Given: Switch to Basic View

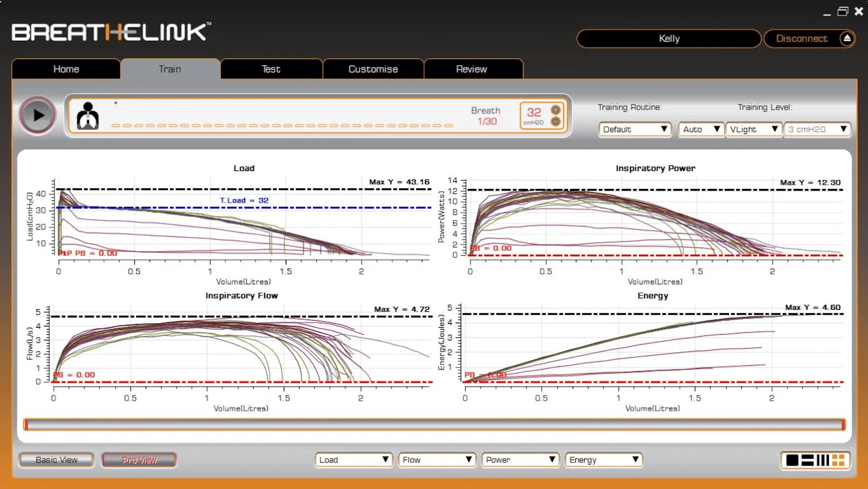Looking at the screenshot, I should click(56, 460).
